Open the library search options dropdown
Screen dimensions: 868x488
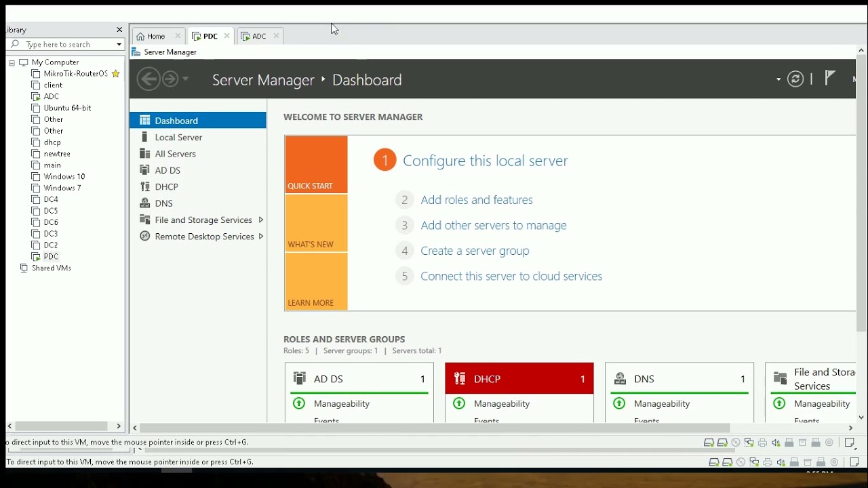point(119,45)
